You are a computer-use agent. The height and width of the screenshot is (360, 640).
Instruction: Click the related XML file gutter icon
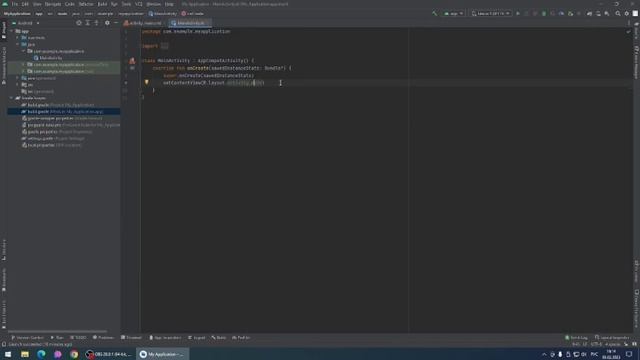coord(132,61)
